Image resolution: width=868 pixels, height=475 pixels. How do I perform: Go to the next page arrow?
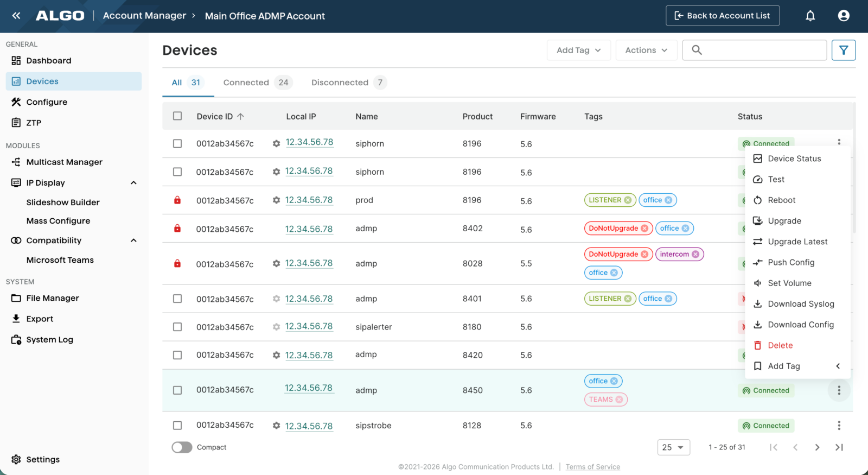tap(817, 447)
